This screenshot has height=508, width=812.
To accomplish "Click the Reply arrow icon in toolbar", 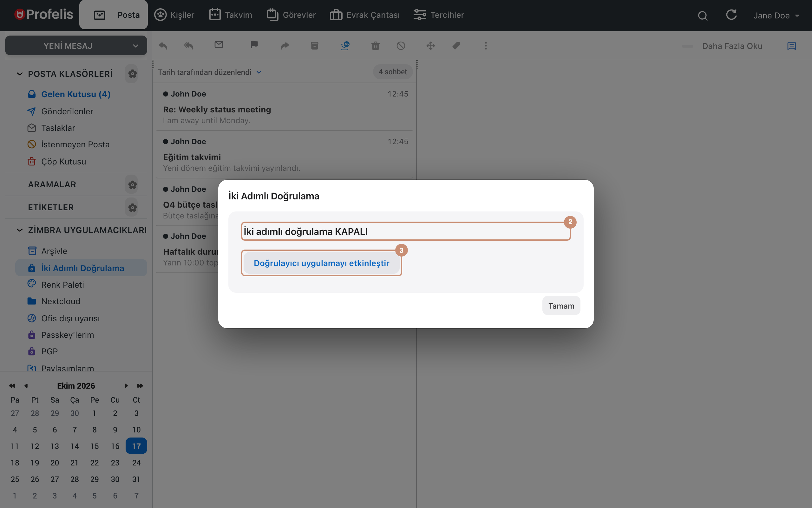I will (163, 46).
